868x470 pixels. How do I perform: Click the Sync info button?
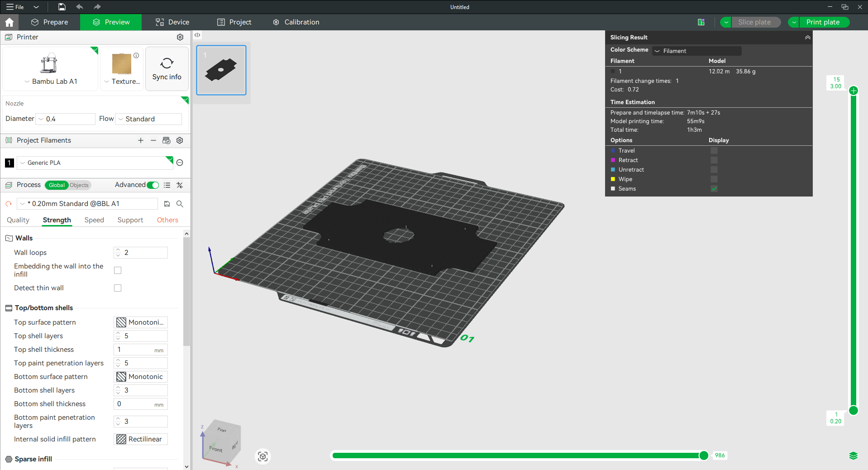pos(167,69)
